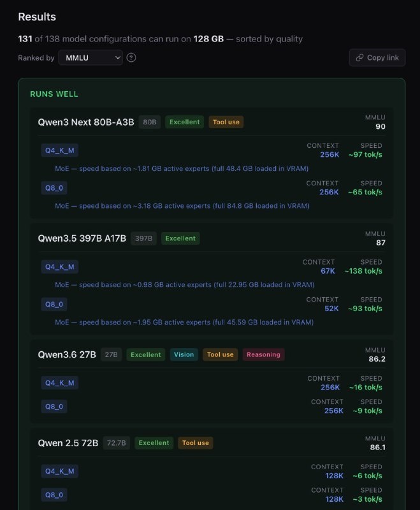Click Excellent badge on Qwen3 Next 80B-A3B
The width and height of the screenshot is (420, 510).
(184, 122)
